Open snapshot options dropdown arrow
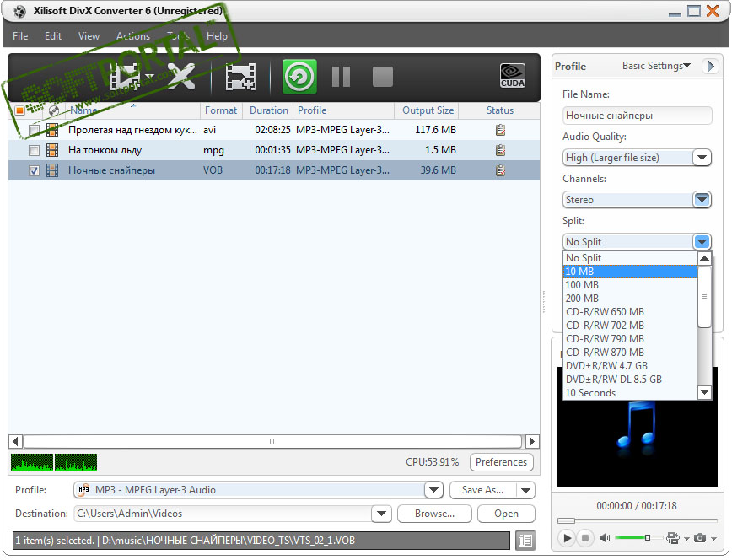 [x=713, y=539]
